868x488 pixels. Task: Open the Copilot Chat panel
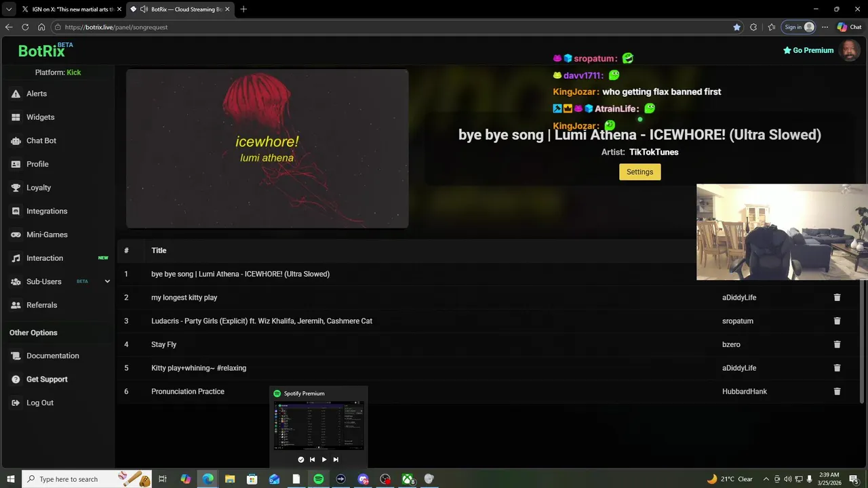coord(849,27)
